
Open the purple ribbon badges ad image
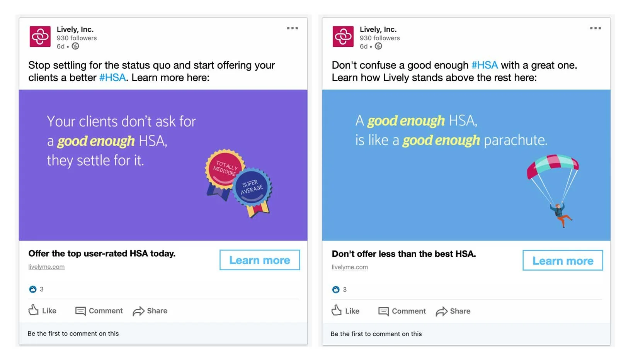[x=163, y=165]
